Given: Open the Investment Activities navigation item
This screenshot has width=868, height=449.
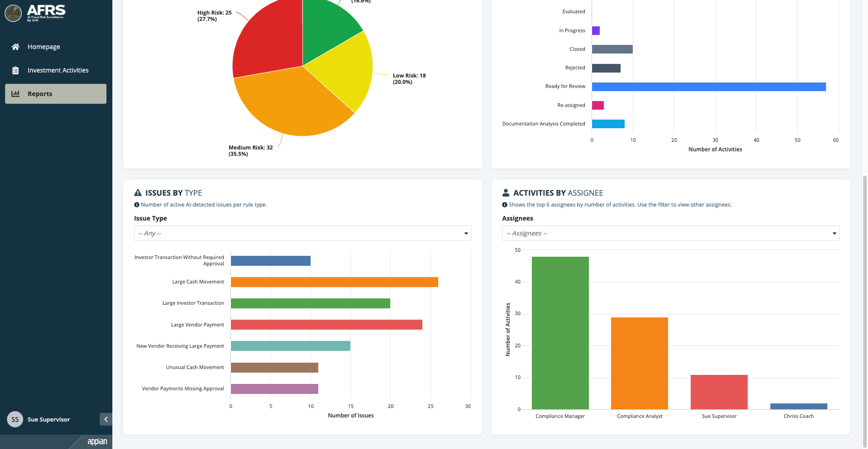Looking at the screenshot, I should (56, 70).
